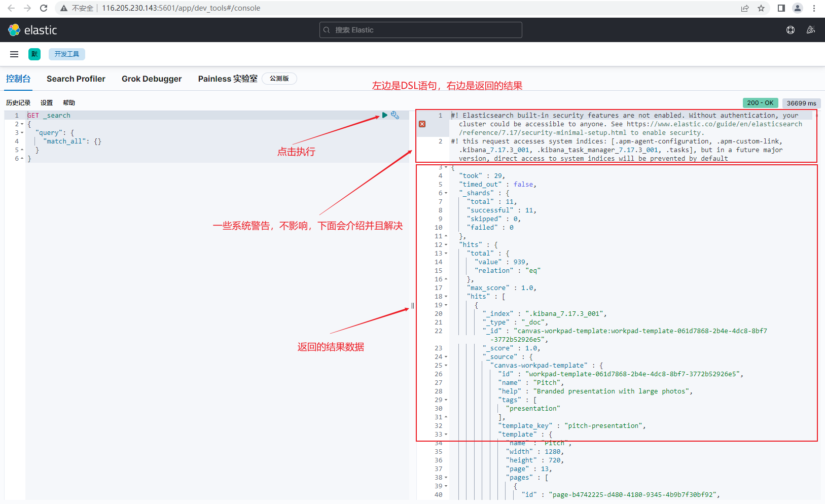This screenshot has width=825, height=504.
Task: Click the GET _search request line
Action: point(49,116)
